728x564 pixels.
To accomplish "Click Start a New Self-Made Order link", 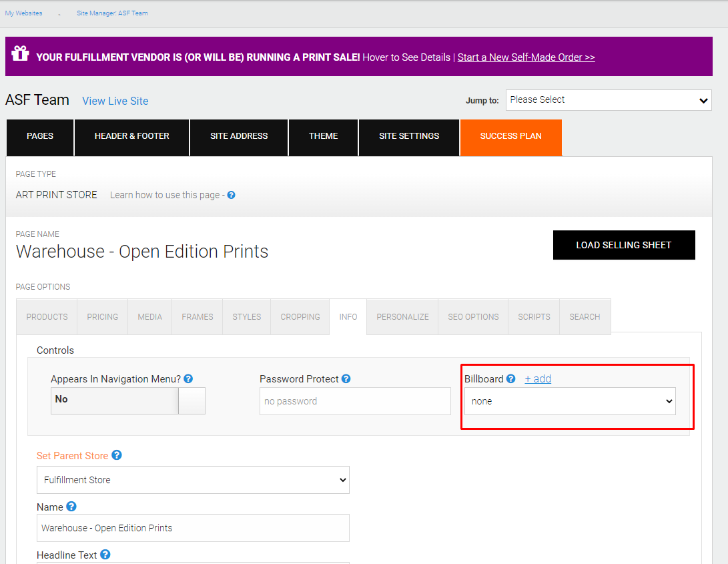I will [x=526, y=57].
